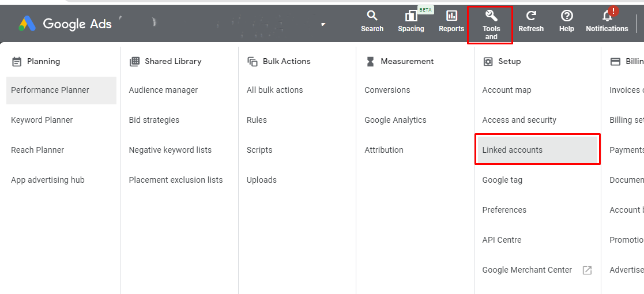Open Placement exclusion lists

click(176, 180)
